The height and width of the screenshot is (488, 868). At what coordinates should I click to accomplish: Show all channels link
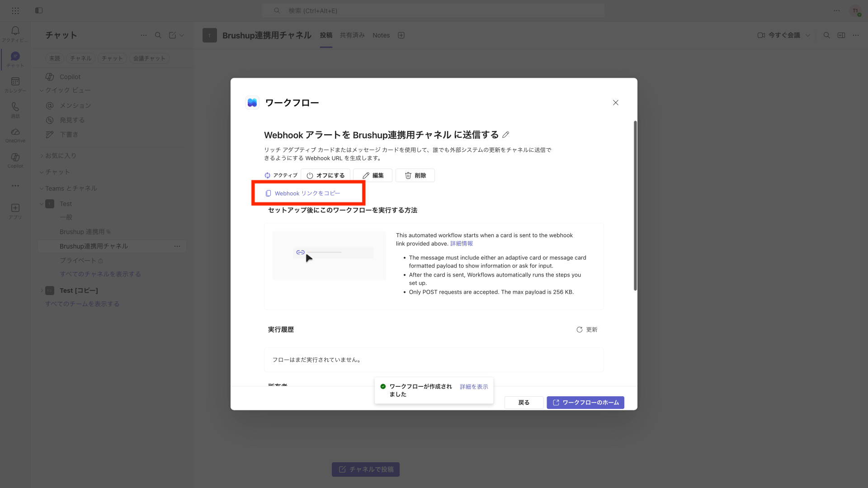(100, 274)
